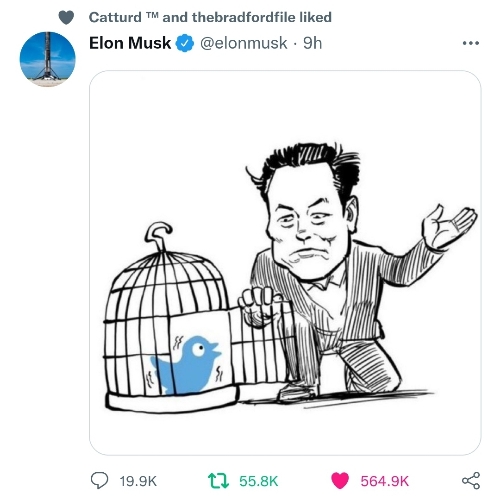Open the three-dot more options menu
This screenshot has width=500, height=500.
471,43
